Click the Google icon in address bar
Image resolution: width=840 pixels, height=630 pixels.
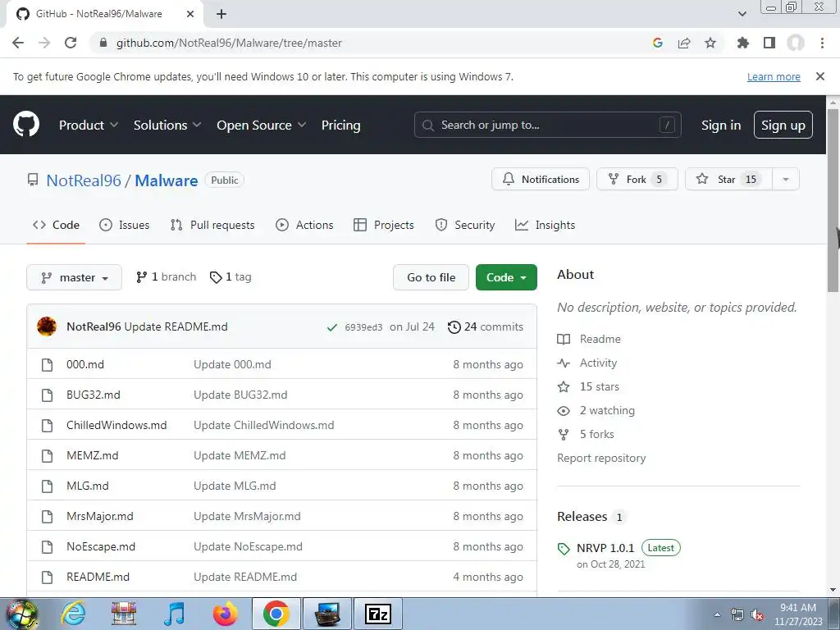coord(658,43)
